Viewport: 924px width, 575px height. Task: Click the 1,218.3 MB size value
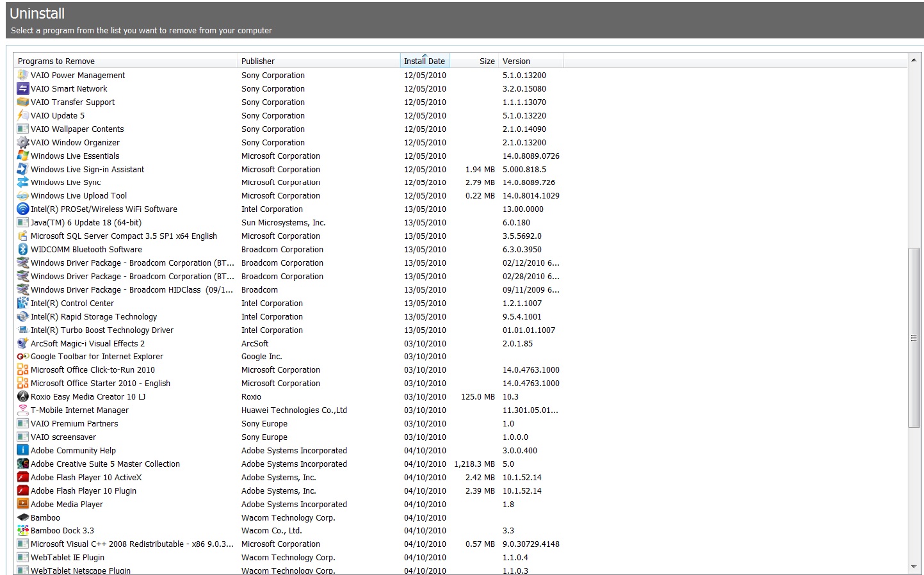point(474,464)
